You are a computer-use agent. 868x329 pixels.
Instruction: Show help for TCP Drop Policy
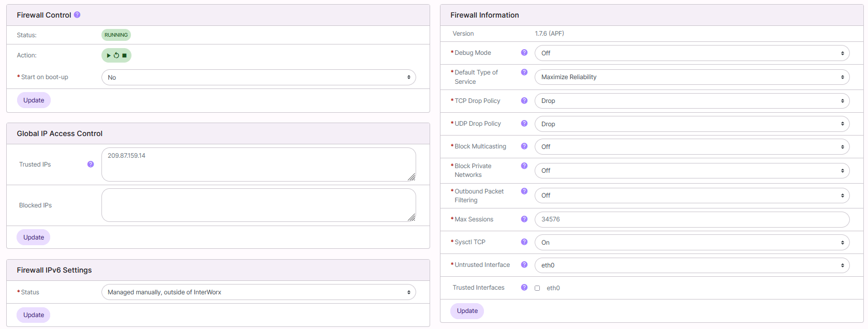coord(524,101)
